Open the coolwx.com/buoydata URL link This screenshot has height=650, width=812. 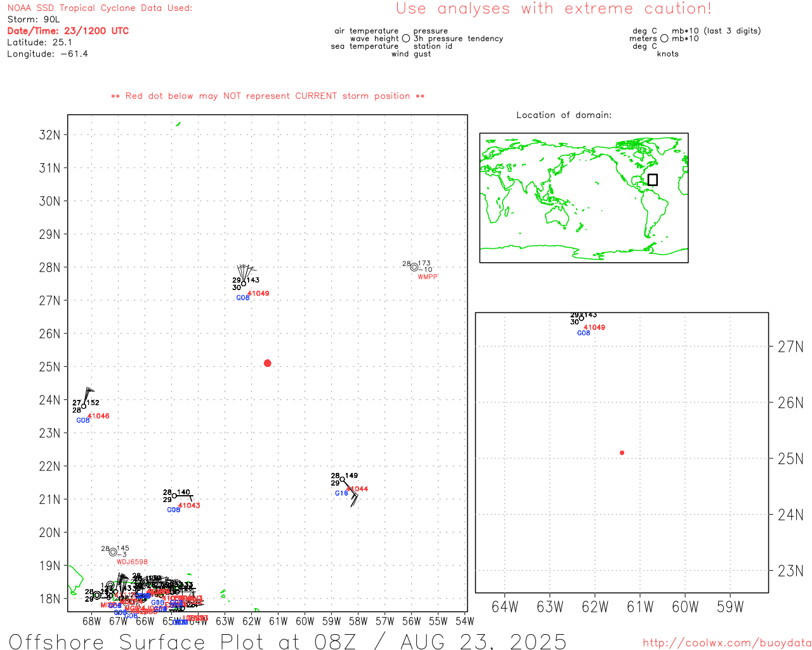tap(727, 643)
